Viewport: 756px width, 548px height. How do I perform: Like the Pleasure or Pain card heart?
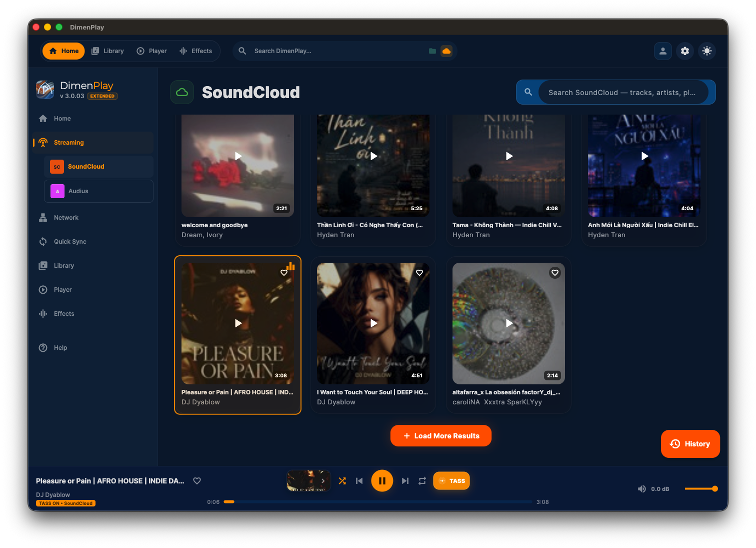point(284,273)
